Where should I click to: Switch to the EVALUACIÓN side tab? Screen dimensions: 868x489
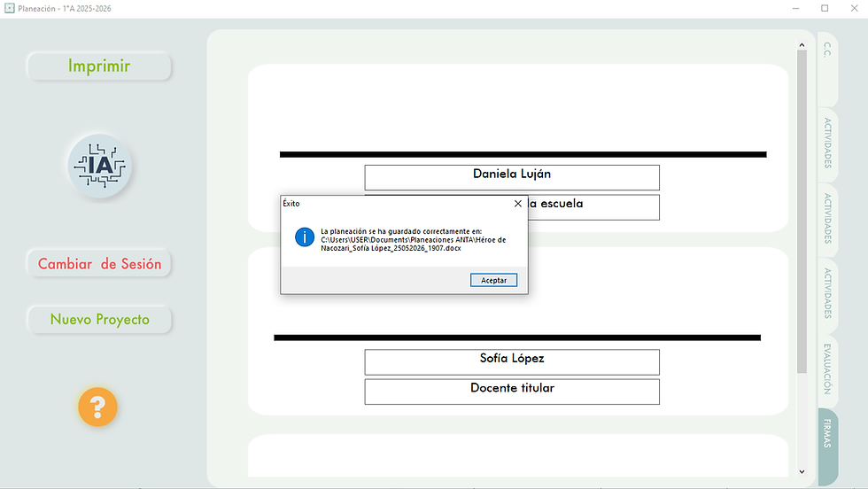827,369
